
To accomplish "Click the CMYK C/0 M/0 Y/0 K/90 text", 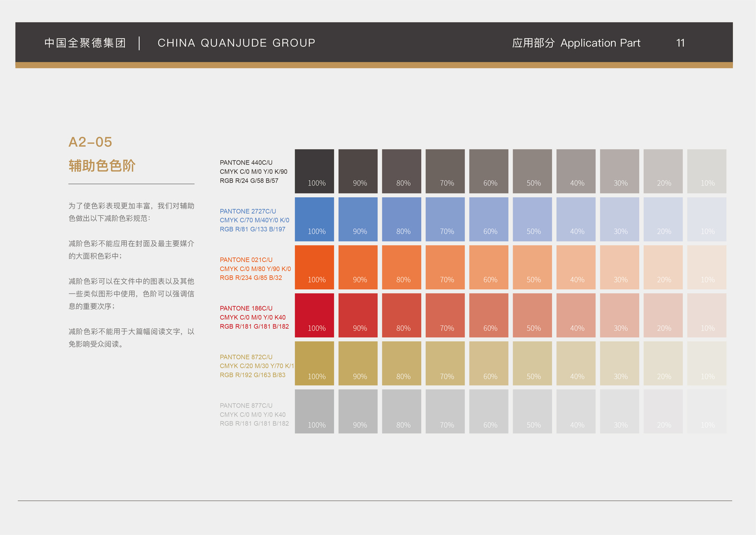I will 253,172.
